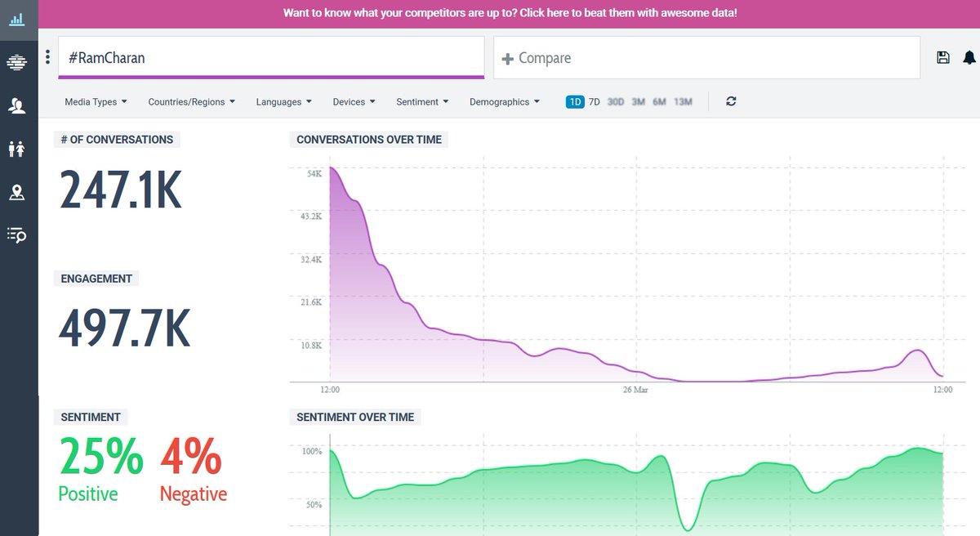Expand the Devices filter dropdown
Viewport: 980px width, 536px height.
354,102
